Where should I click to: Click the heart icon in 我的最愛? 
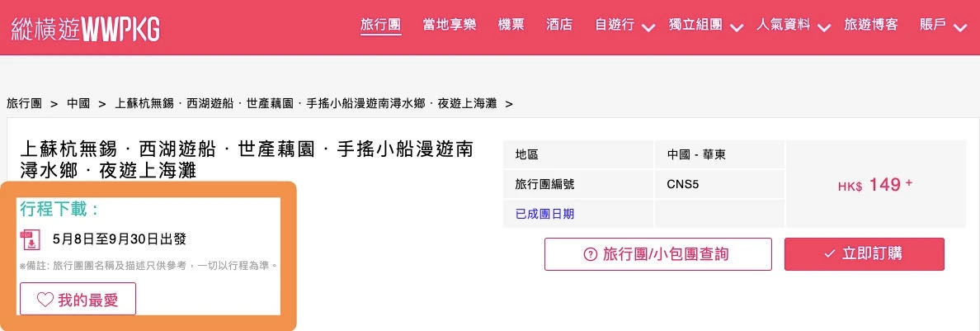(x=45, y=300)
